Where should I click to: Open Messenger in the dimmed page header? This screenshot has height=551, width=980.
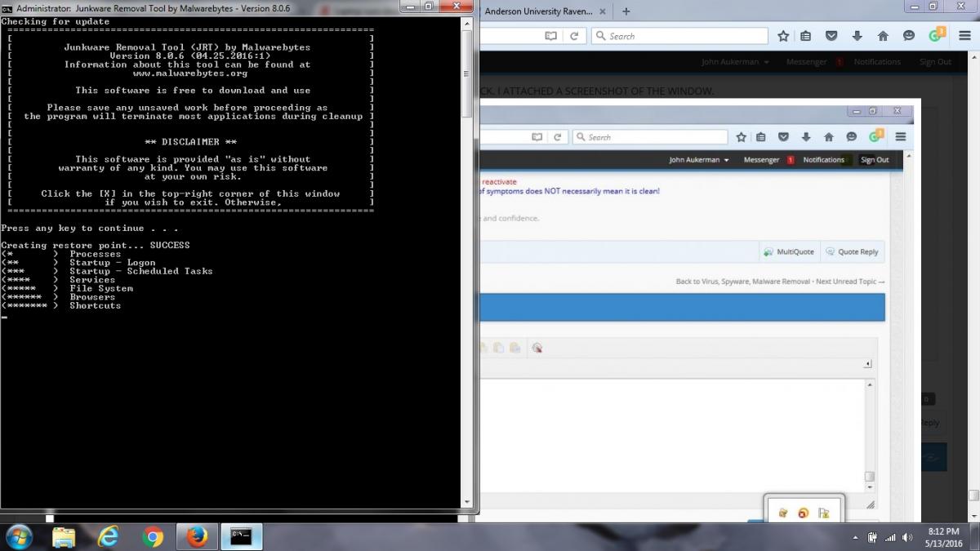807,62
